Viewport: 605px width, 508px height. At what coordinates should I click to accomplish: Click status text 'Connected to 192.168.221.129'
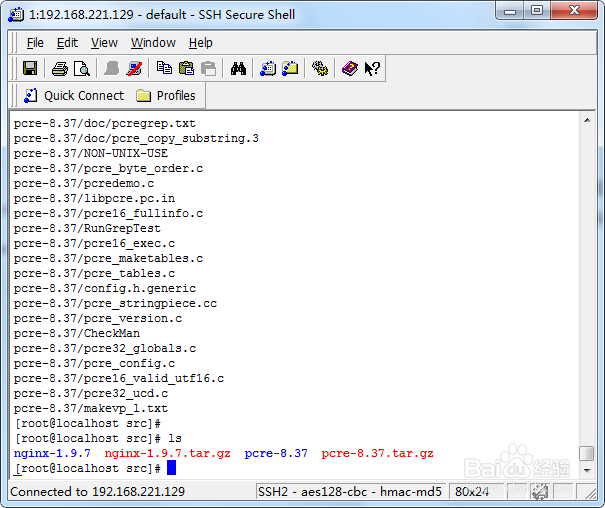point(98,491)
